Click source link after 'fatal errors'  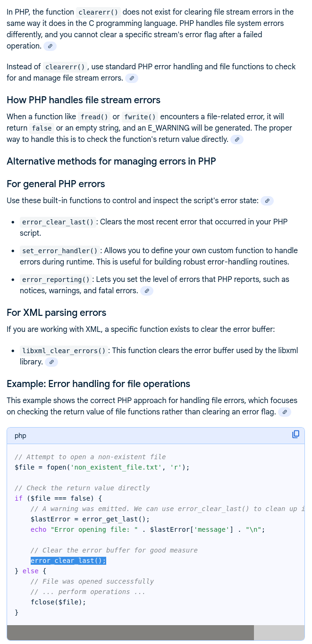coord(147,291)
